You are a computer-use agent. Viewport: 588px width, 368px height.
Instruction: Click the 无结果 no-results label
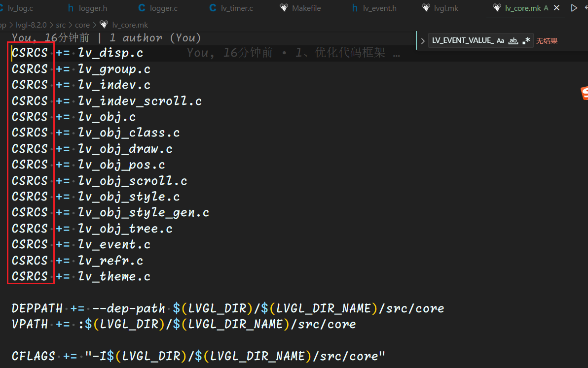coord(547,41)
